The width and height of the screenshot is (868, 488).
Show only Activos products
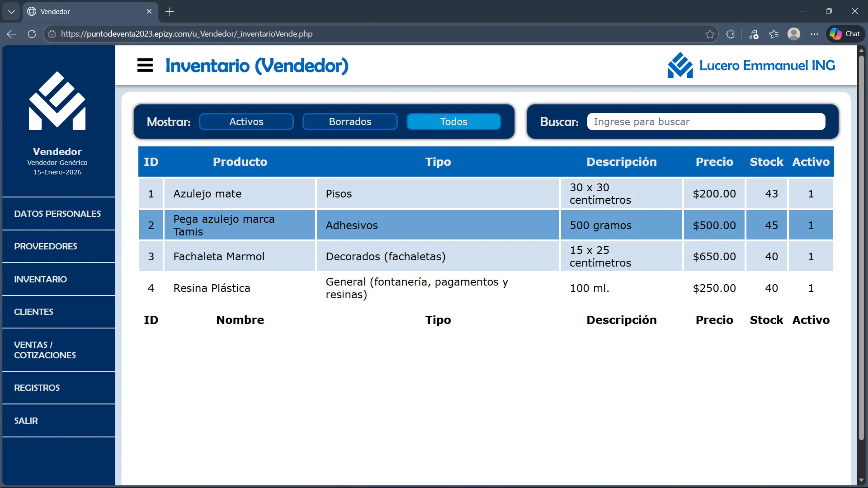coord(246,122)
